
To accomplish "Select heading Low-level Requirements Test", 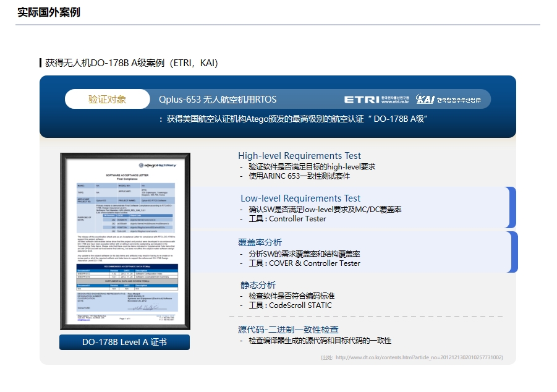I will tap(300, 198).
